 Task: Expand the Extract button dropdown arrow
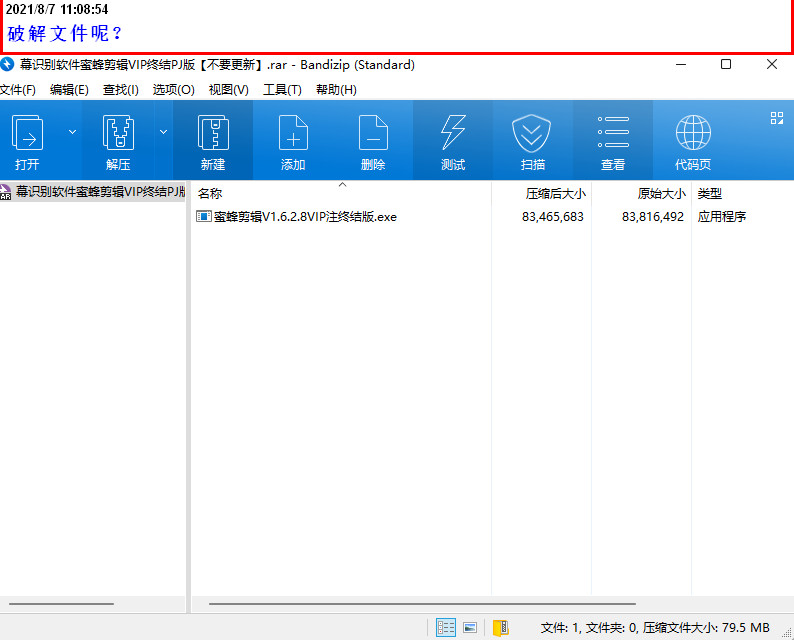coord(163,132)
